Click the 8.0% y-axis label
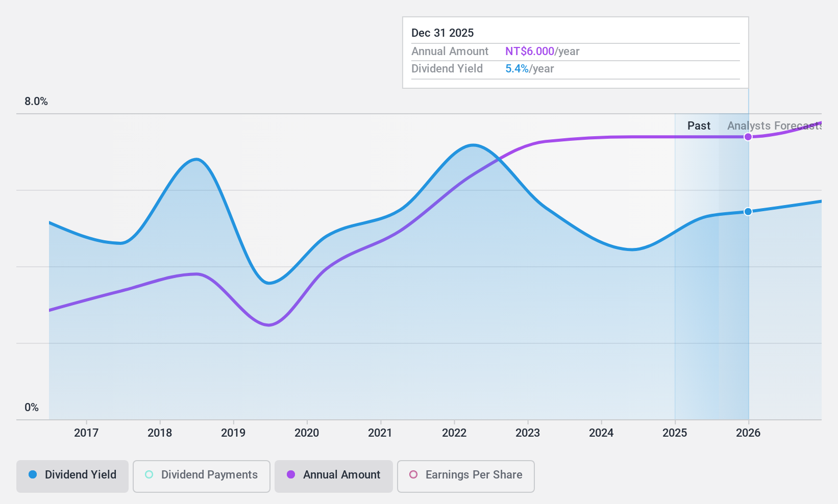Image resolution: width=838 pixels, height=504 pixels. tap(36, 101)
